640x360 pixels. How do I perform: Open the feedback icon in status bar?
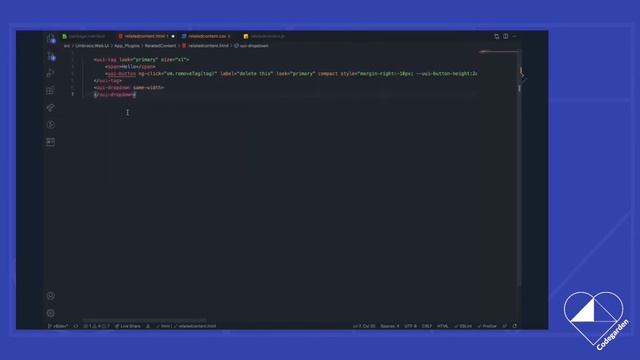tap(505, 326)
